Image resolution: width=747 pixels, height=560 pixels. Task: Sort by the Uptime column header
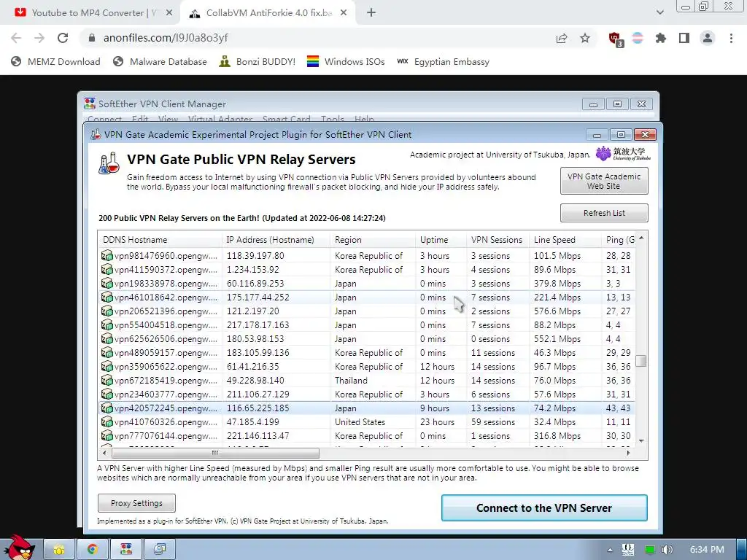(441, 239)
